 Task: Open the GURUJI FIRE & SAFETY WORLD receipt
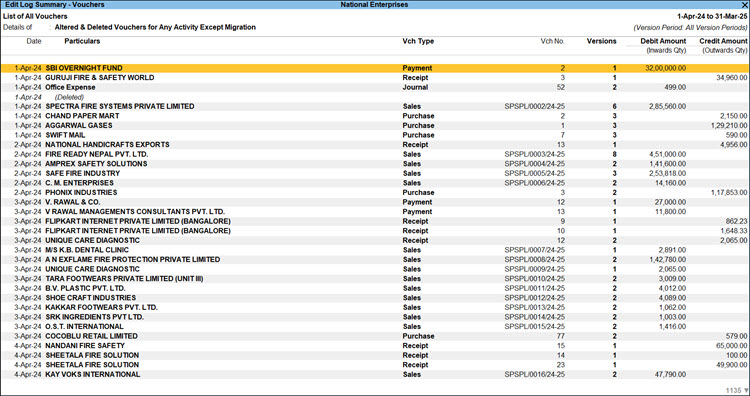click(375, 78)
